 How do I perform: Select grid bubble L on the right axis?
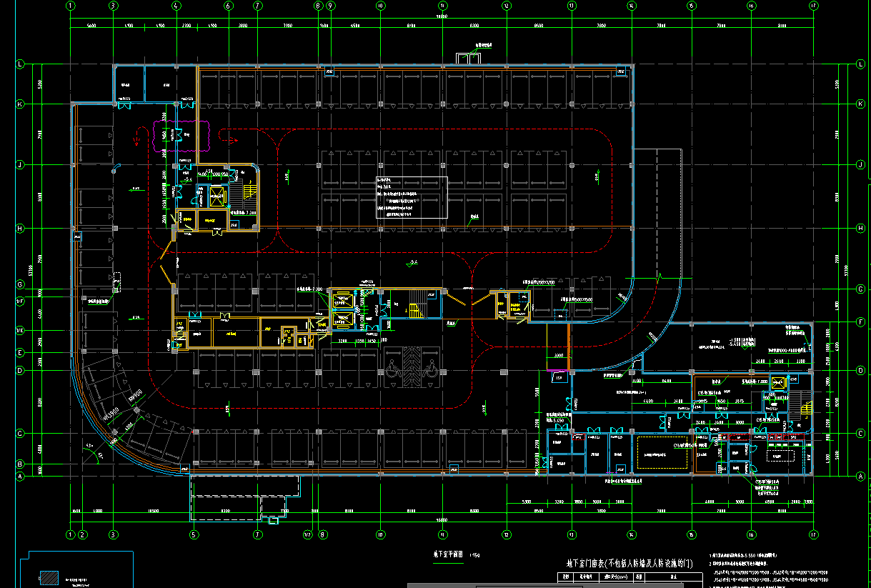click(x=860, y=64)
